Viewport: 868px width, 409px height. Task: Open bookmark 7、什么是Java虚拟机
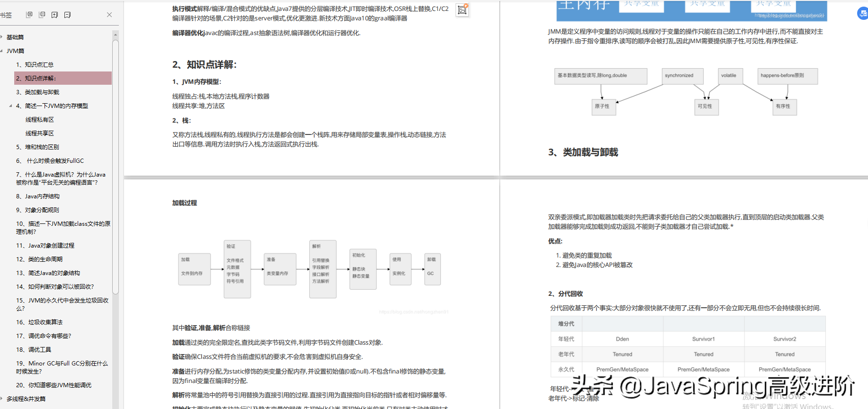[x=61, y=178]
